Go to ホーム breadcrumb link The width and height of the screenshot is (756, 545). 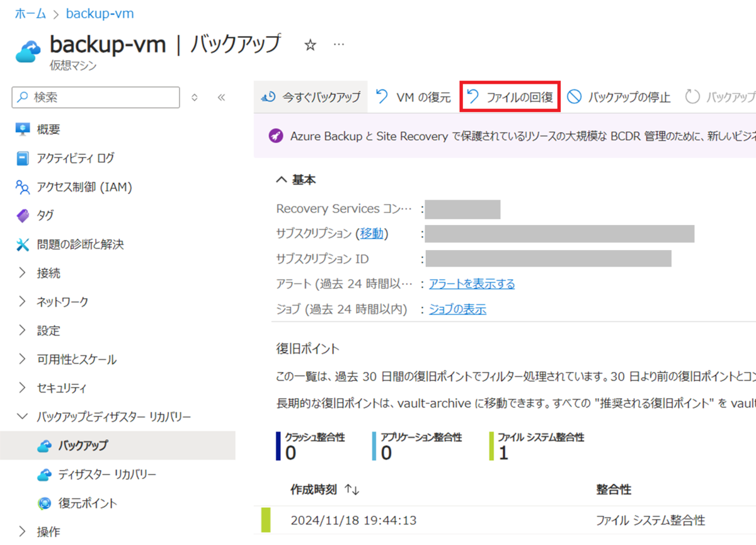point(30,13)
